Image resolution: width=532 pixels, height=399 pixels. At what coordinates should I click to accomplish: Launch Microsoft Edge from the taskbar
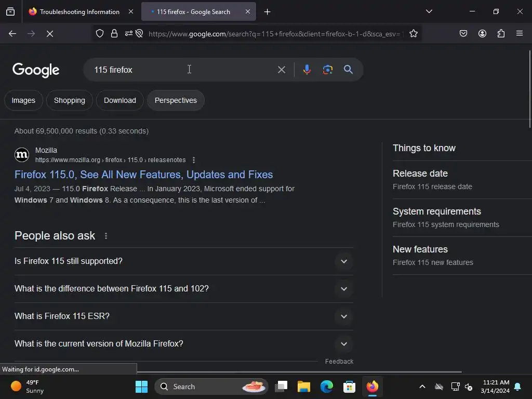[x=327, y=387]
